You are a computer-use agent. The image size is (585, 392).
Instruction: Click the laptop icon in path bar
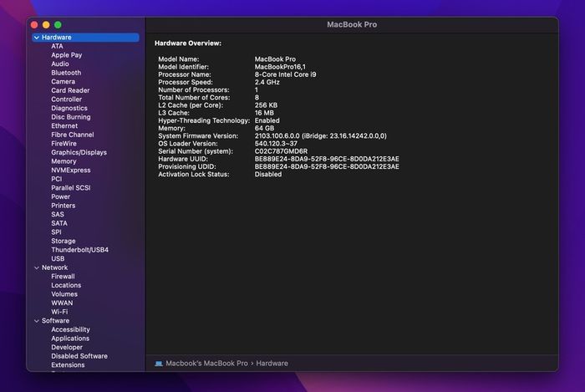tap(159, 364)
